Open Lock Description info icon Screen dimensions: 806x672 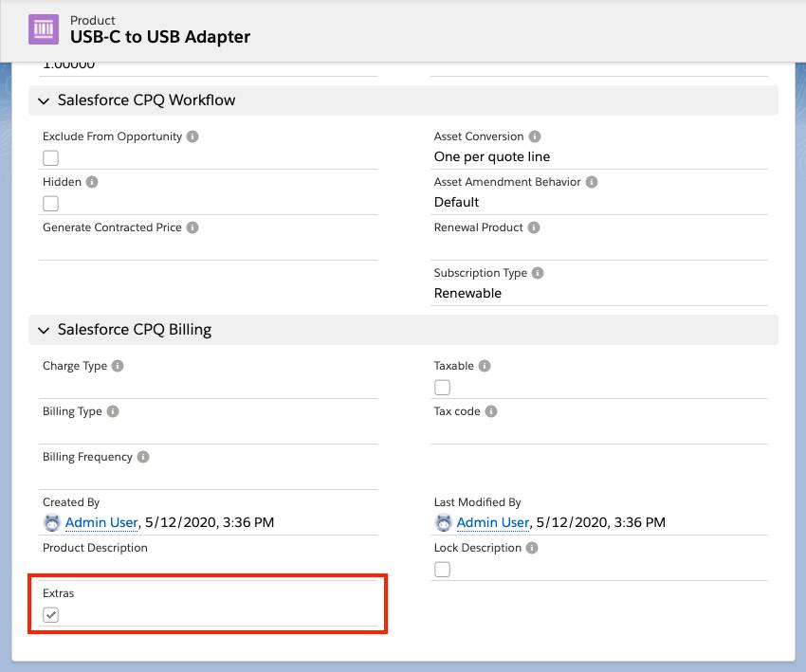coord(532,548)
